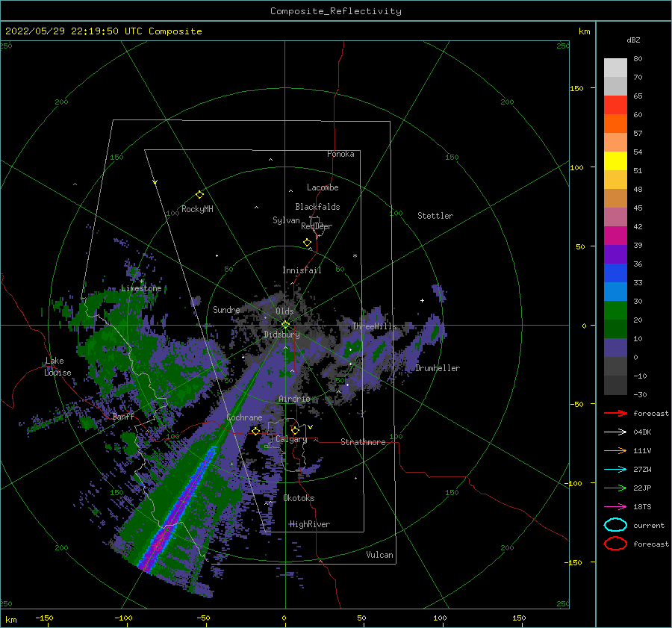The height and width of the screenshot is (628, 672).
Task: Click the cyan 27ZW arrow in legend
Action: (x=615, y=470)
